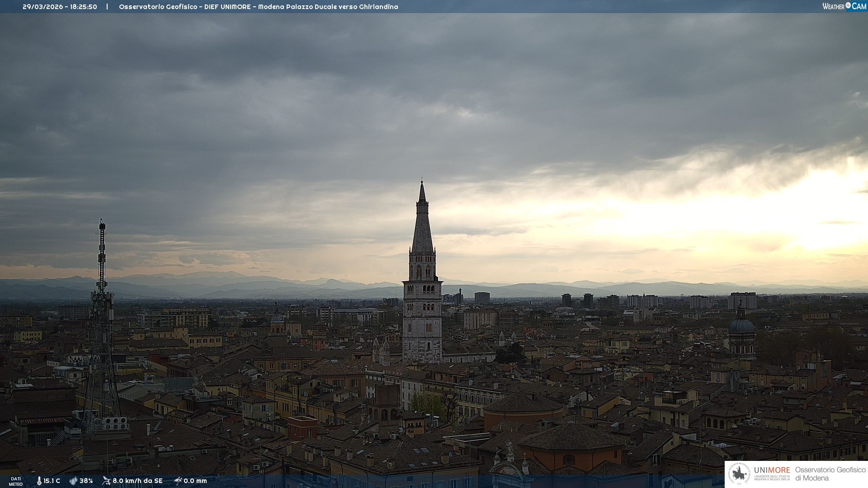Click the 38% humidity value
The width and height of the screenshot is (868, 488).
pos(86,481)
